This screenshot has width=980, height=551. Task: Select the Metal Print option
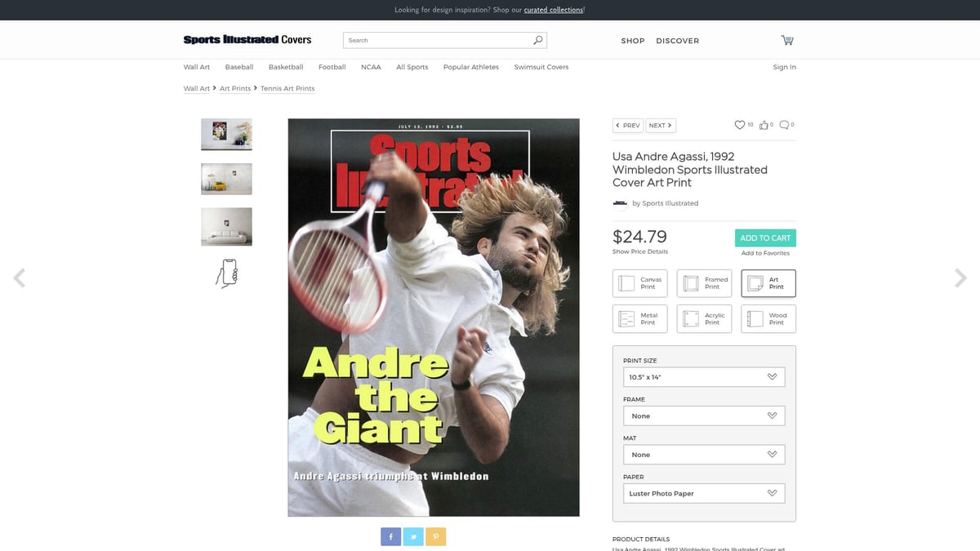click(639, 318)
